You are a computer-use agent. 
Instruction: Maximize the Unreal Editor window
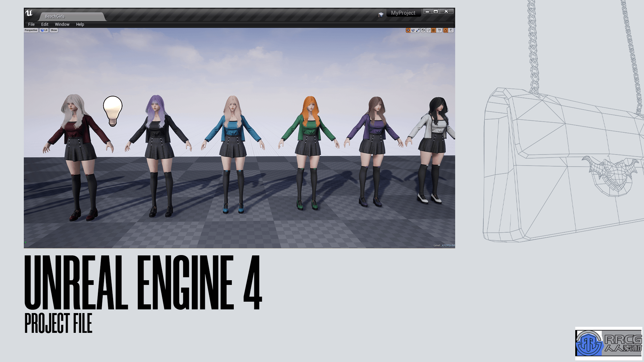pos(436,11)
